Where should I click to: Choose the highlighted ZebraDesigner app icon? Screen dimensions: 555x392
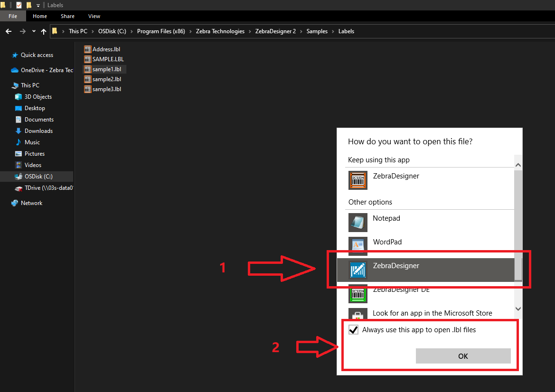357,270
